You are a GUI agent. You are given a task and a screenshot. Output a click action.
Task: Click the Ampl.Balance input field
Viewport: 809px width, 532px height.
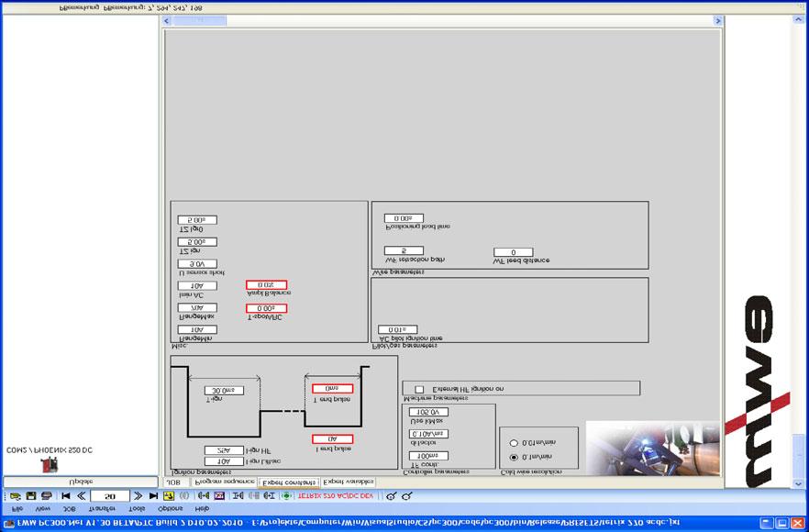(266, 285)
